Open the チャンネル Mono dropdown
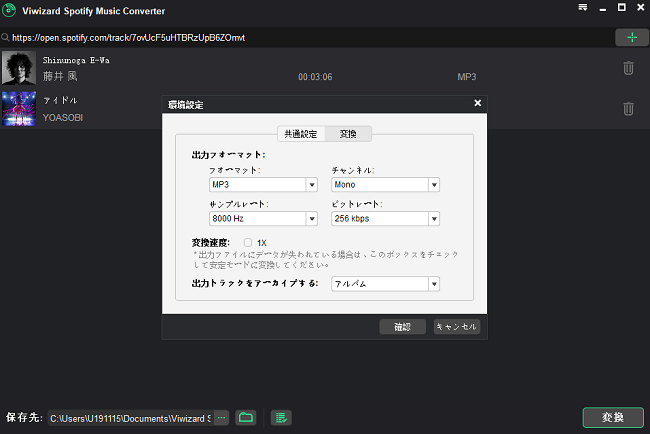Viewport: 650px width, 434px height. pos(385,184)
